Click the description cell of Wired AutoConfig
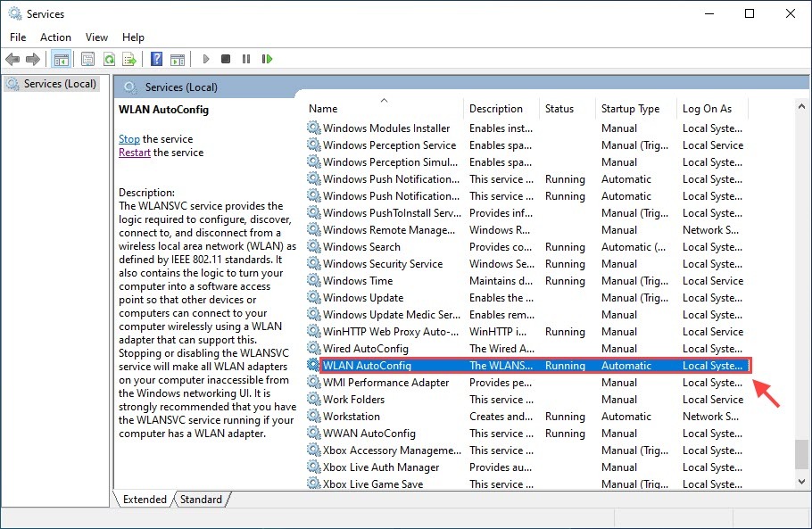This screenshot has width=812, height=529. (x=501, y=349)
